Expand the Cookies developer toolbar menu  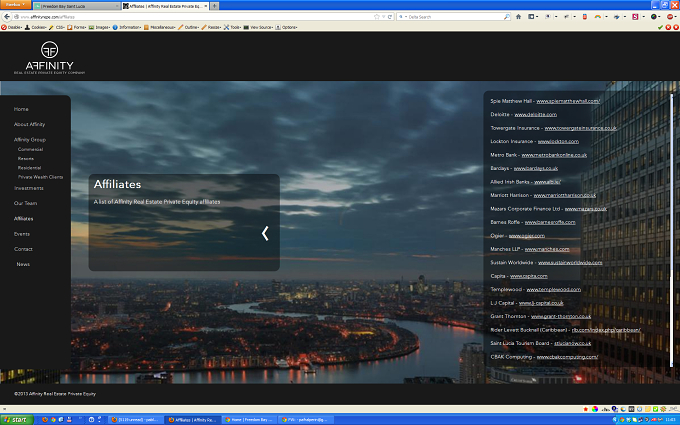click(x=36, y=27)
